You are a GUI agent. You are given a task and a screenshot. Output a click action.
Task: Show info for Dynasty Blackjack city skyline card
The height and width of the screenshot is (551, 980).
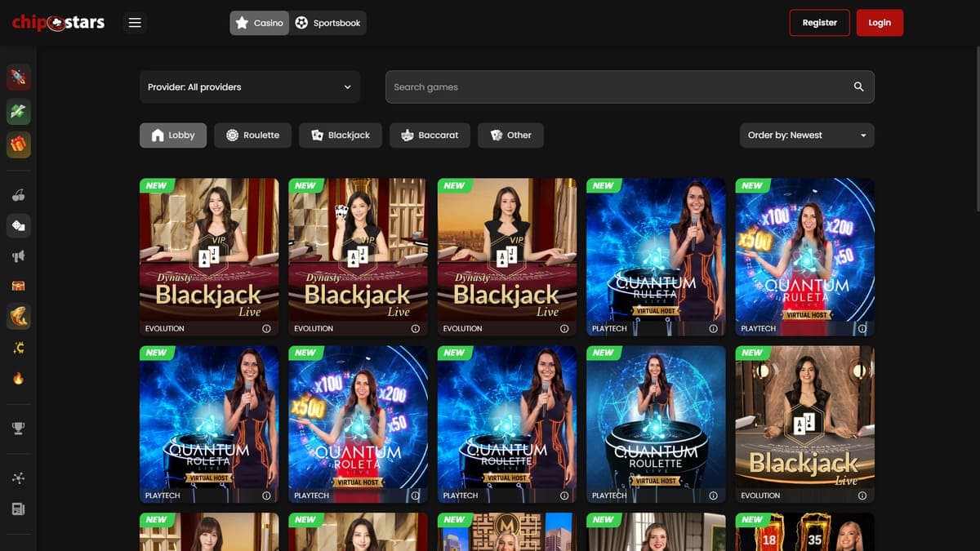564,328
